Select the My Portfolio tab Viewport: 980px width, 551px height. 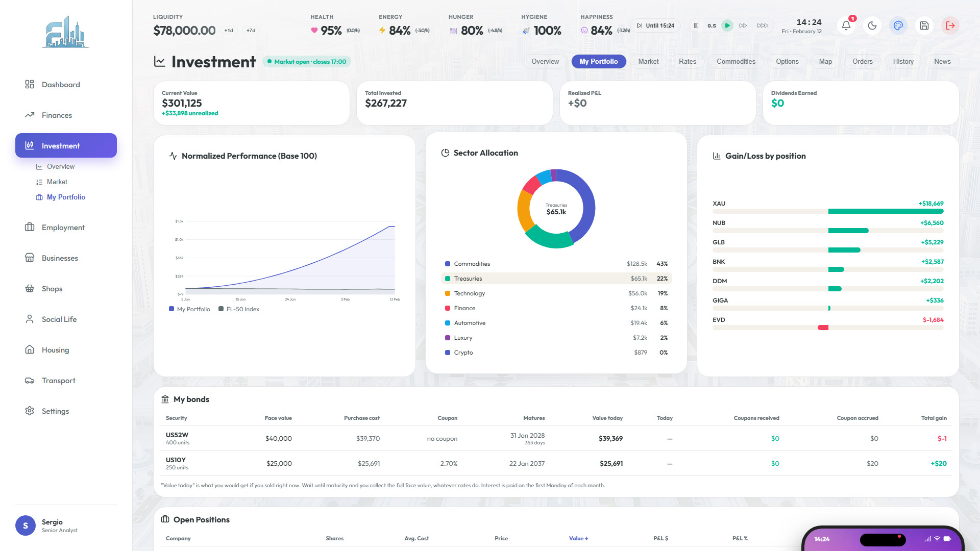[x=599, y=62]
